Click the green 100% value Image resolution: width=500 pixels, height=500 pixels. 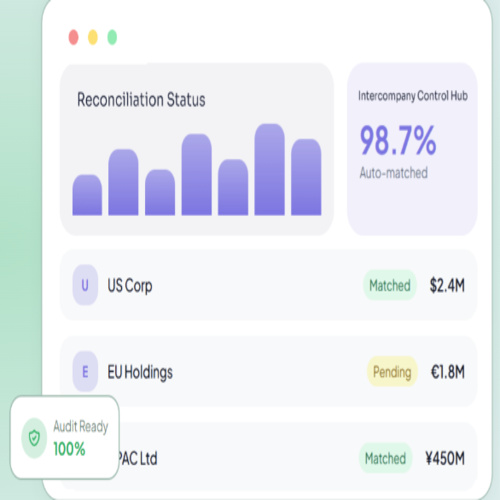click(69, 449)
